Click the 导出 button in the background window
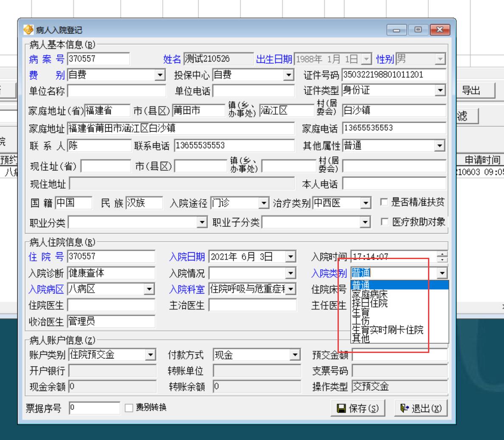Screen dimensions: 504x440 tap(476, 90)
